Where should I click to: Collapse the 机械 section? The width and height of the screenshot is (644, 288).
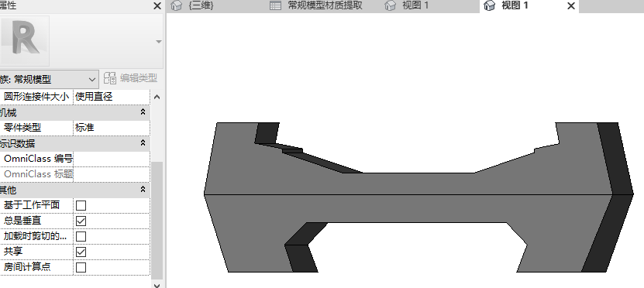(143, 112)
